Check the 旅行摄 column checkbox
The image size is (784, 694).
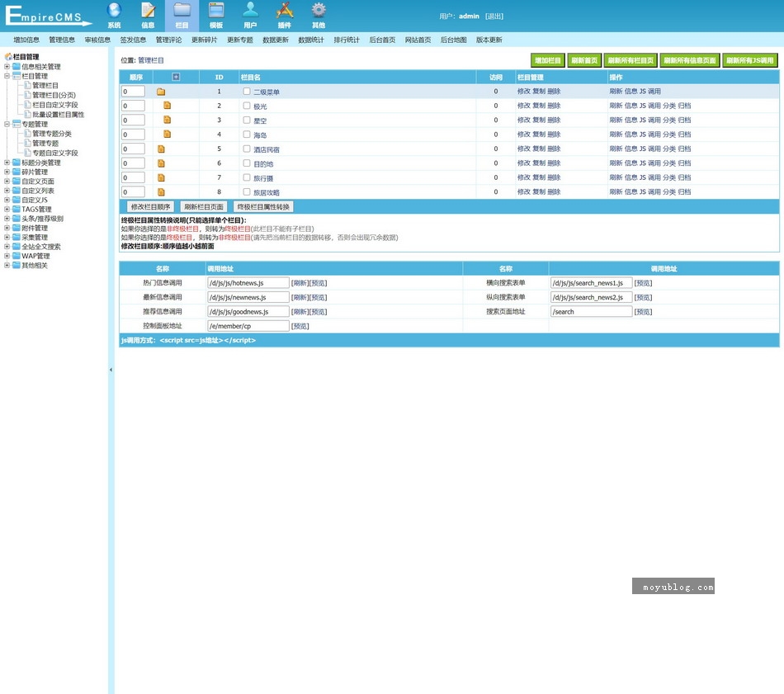(247, 177)
